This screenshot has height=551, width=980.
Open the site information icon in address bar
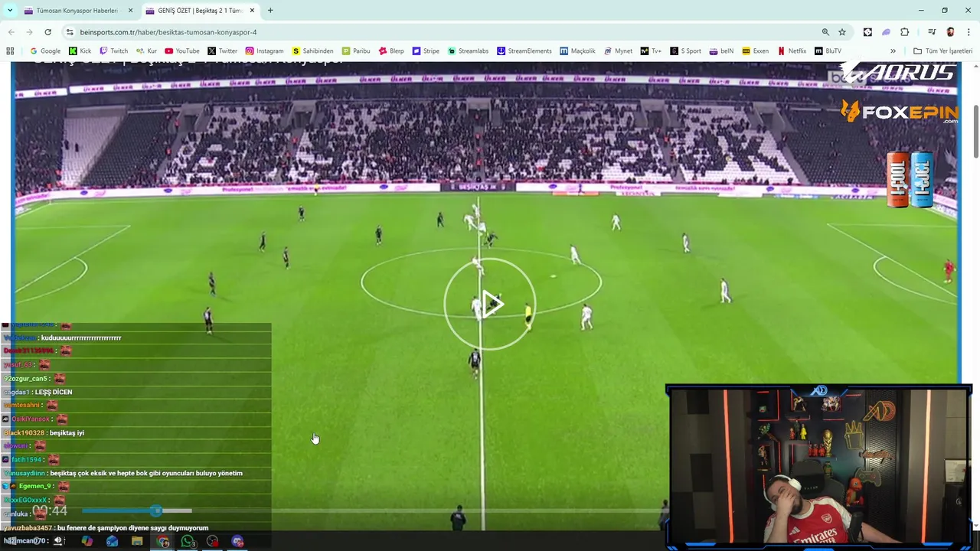[70, 32]
